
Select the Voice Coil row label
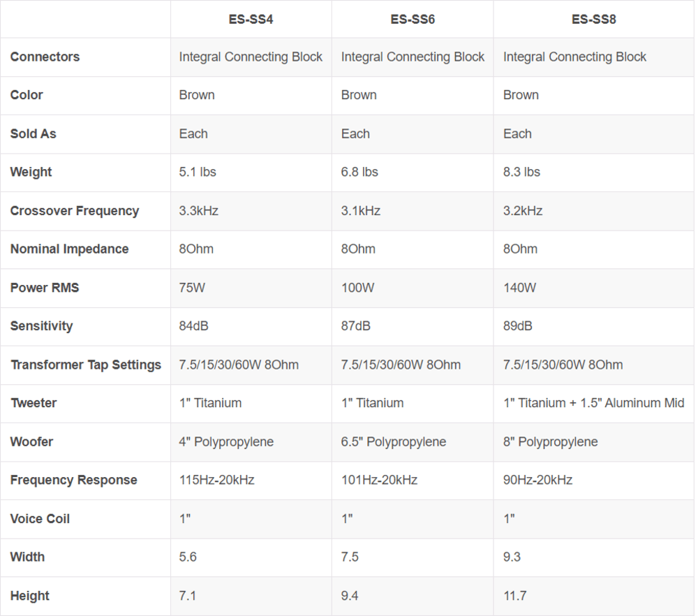40,519
